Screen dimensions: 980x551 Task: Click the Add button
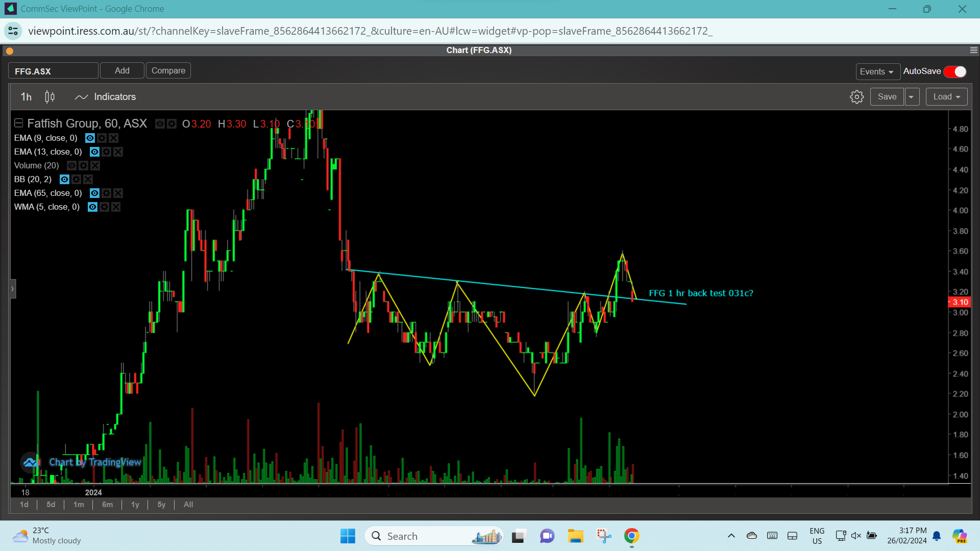pyautogui.click(x=122, y=71)
